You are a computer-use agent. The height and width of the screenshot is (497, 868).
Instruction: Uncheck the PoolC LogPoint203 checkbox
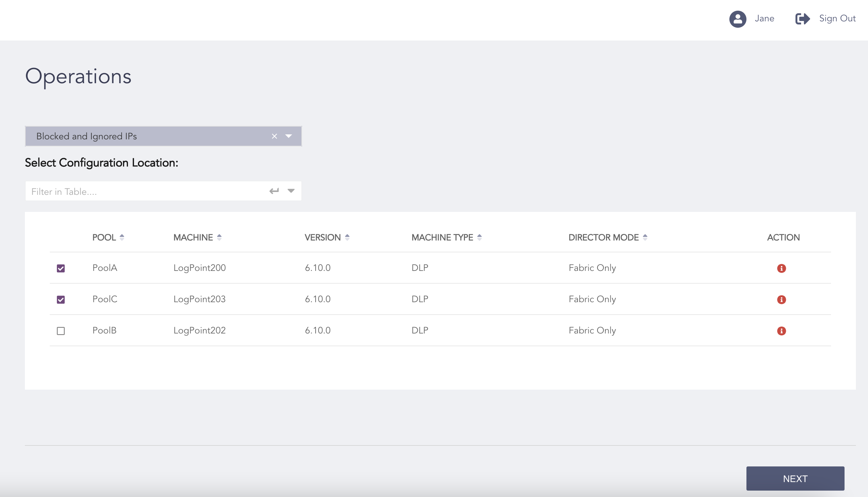tap(61, 300)
